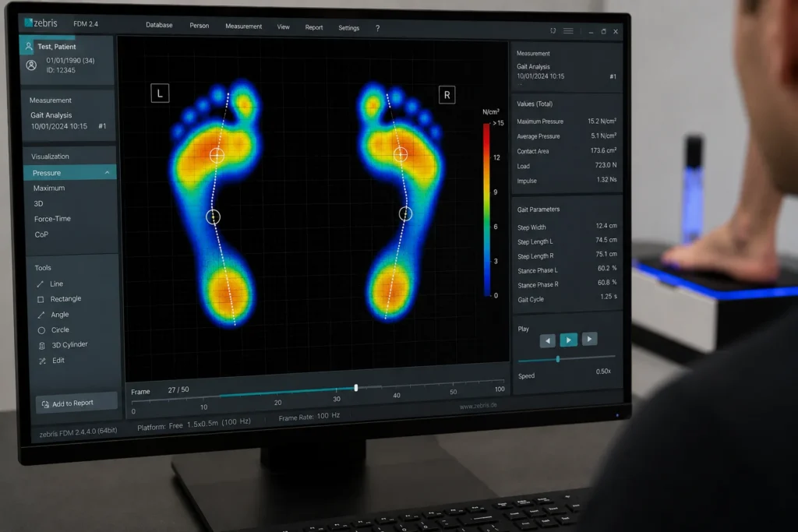
Task: Open the Database menu
Action: 159,25
